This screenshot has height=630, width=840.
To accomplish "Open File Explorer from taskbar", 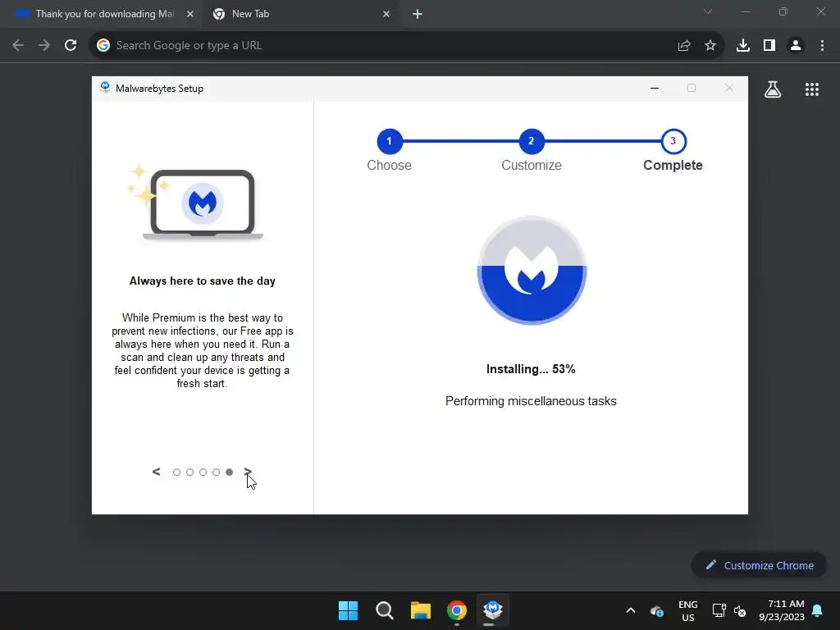I will (421, 610).
